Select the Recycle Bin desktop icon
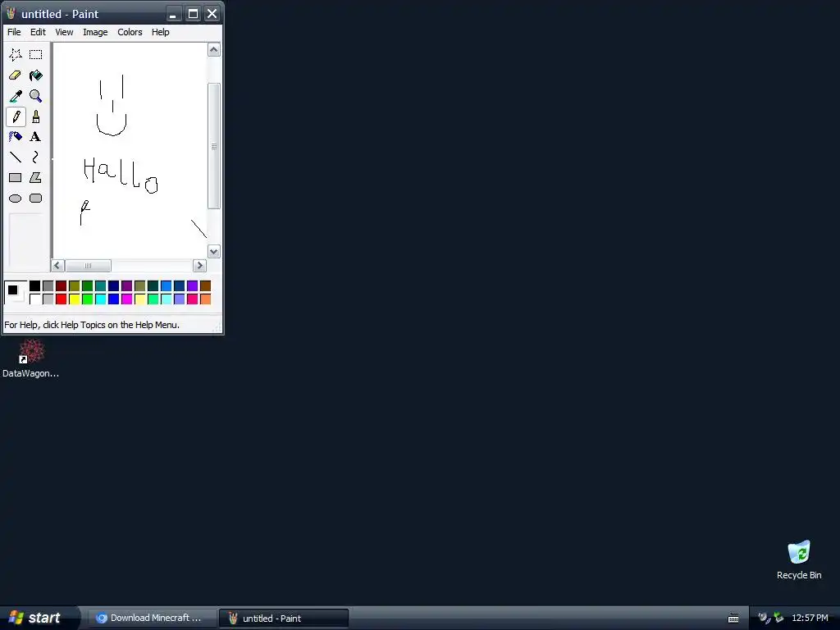The image size is (840, 630). [x=799, y=560]
